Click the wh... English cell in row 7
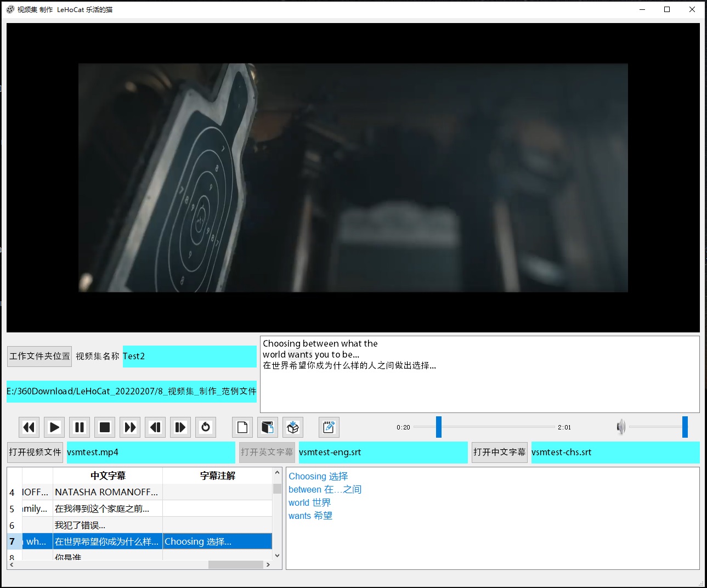This screenshot has height=588, width=707. pos(37,541)
